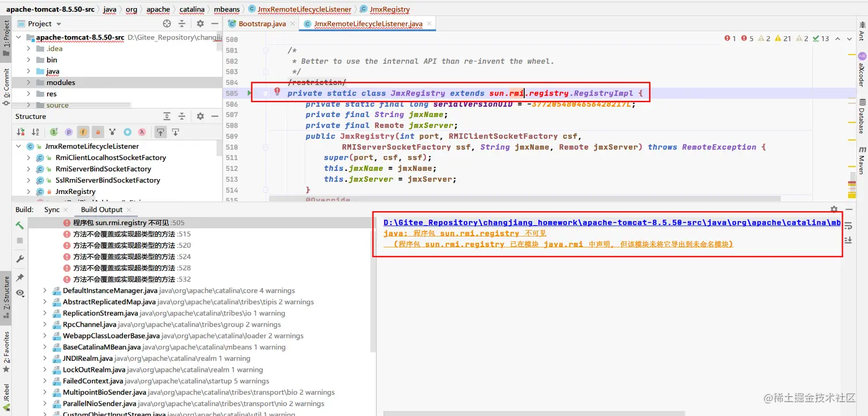Toggle show anonymous classes in Structure
The width and height of the screenshot is (868, 416).
point(127,132)
